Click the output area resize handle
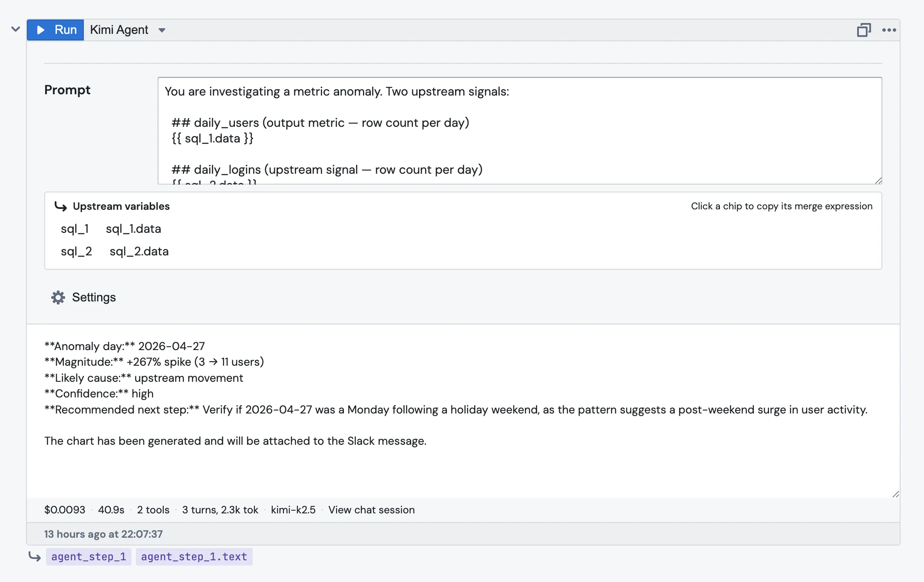 pos(895,494)
